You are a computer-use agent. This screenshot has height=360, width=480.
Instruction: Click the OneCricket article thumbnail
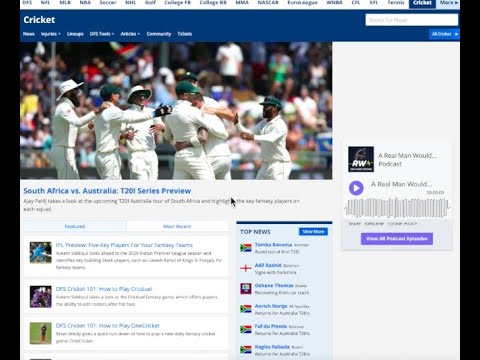tap(40, 333)
